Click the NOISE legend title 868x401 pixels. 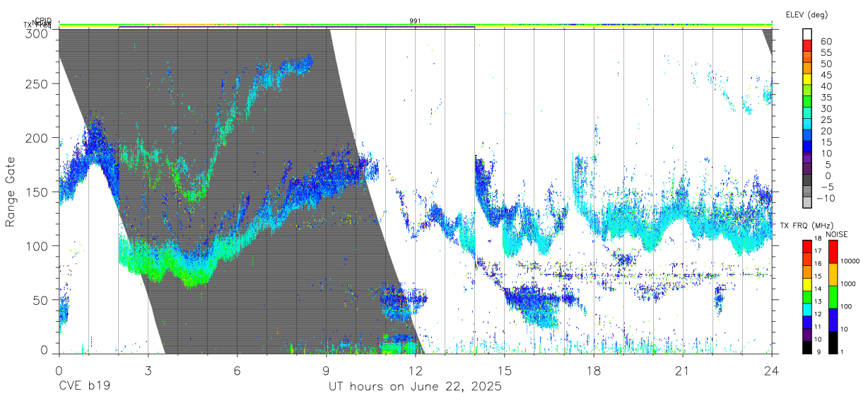pos(837,234)
